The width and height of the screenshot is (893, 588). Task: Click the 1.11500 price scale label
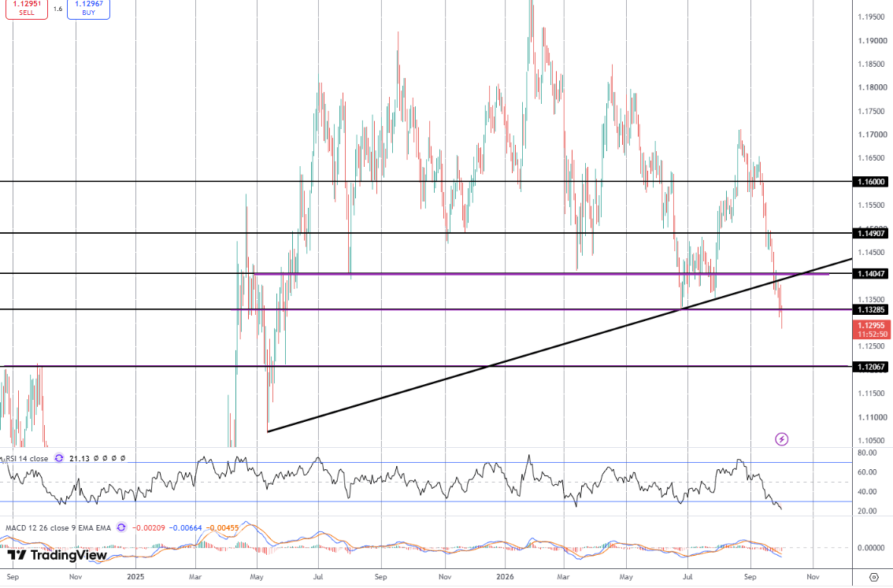point(872,394)
